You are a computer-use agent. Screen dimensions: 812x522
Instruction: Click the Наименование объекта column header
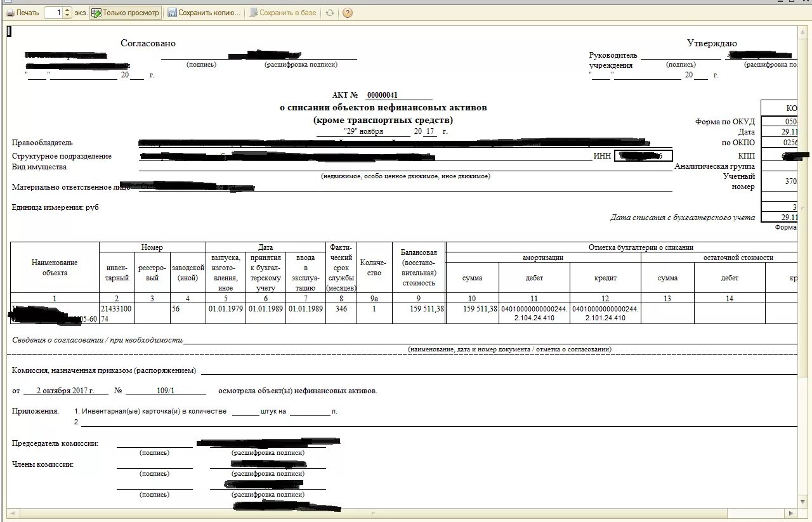click(55, 268)
